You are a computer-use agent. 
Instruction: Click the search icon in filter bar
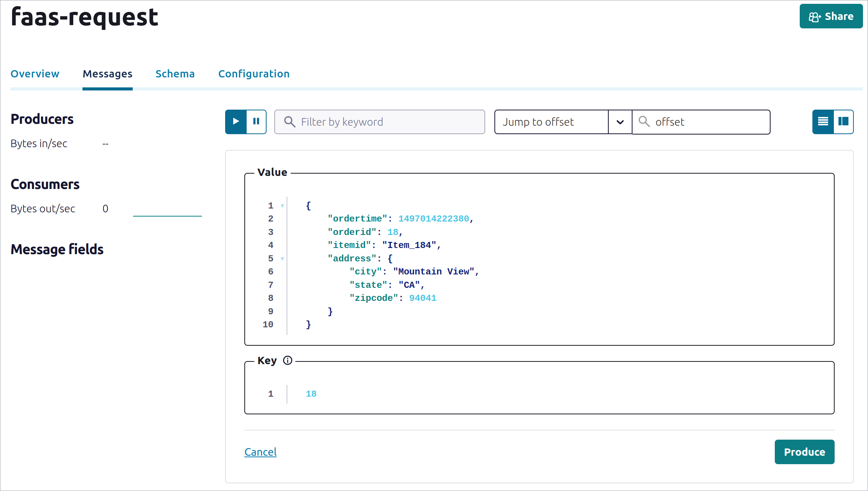click(290, 122)
